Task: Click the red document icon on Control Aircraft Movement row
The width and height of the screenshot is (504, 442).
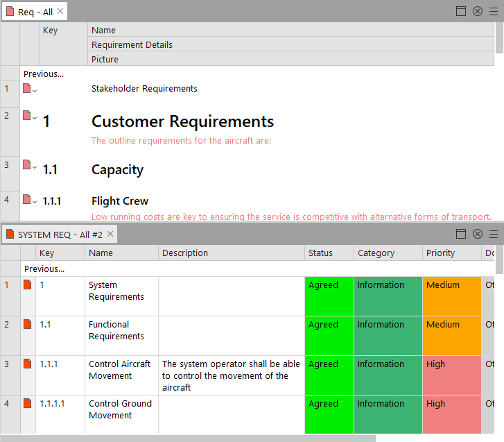Action: [x=28, y=364]
